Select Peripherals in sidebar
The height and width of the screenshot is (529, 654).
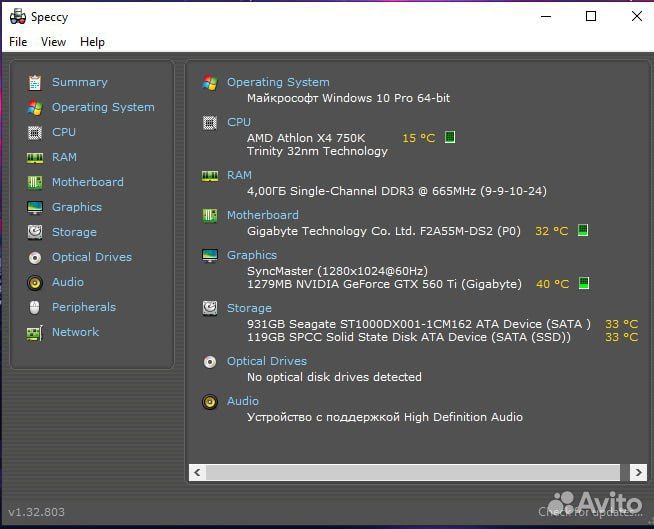pyautogui.click(x=84, y=307)
